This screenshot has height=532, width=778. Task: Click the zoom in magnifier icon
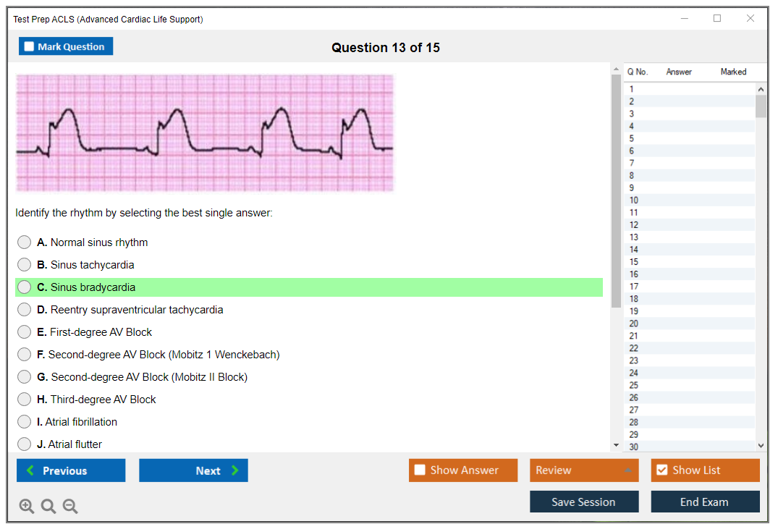27,507
